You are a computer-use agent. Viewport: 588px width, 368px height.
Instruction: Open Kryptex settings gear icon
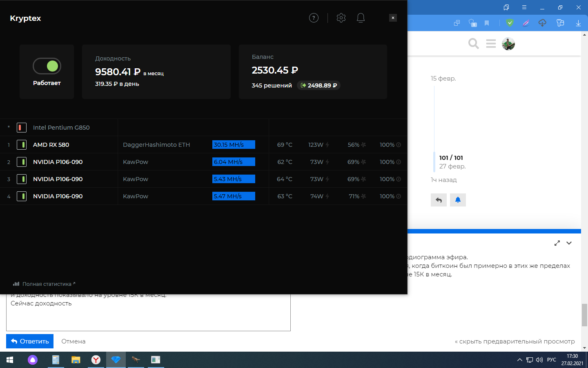point(341,18)
